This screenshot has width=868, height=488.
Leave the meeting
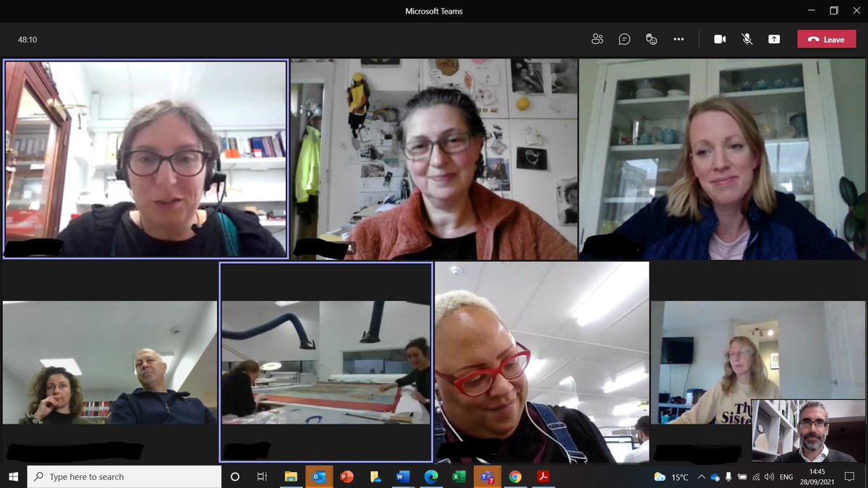826,39
